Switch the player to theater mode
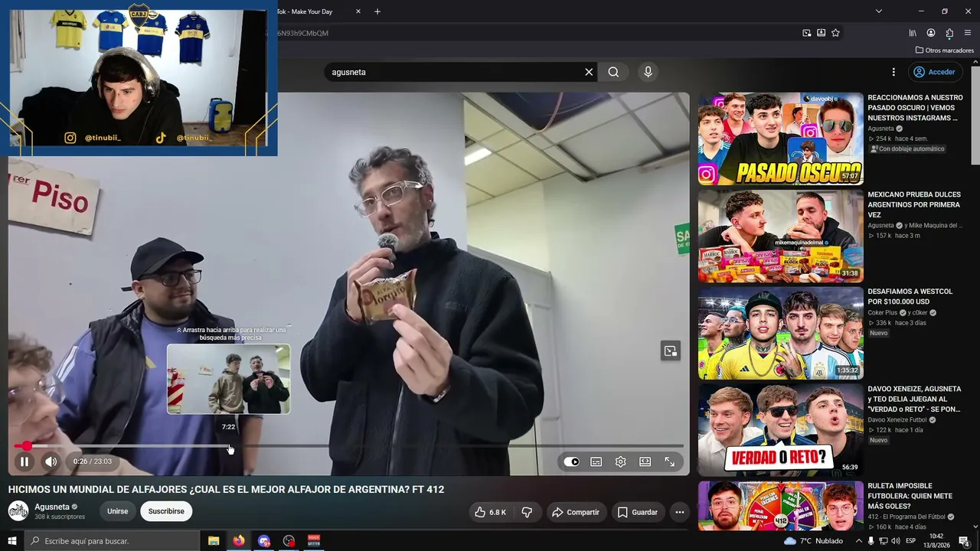This screenshot has width=980, height=551. 645,461
